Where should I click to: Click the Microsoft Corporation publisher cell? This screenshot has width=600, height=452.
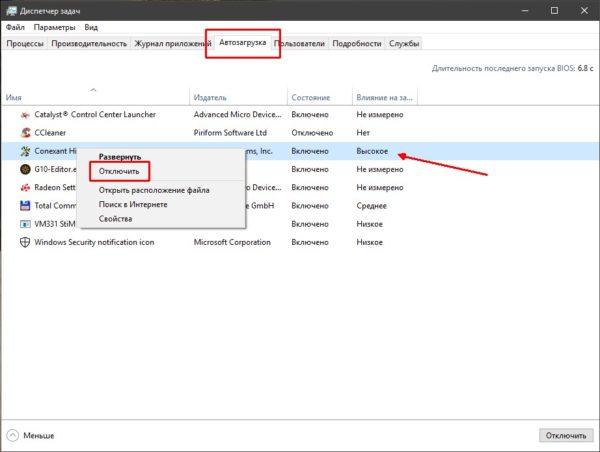232,242
